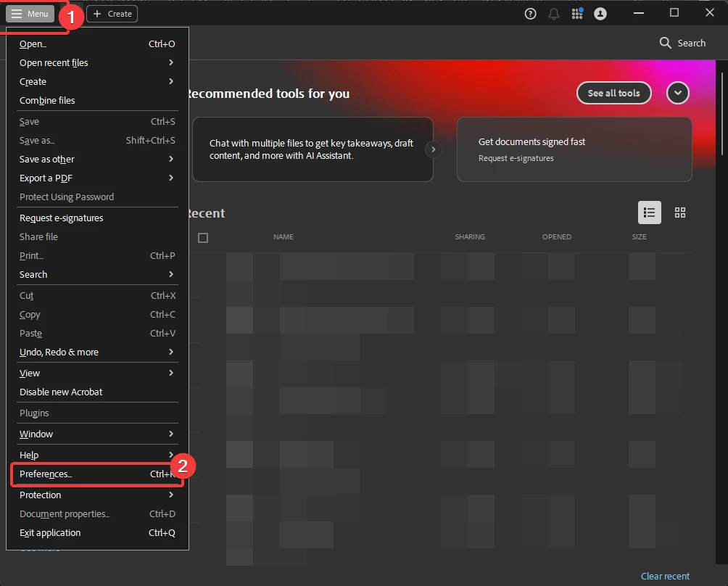
Task: Click the Create plus button
Action: [112, 14]
